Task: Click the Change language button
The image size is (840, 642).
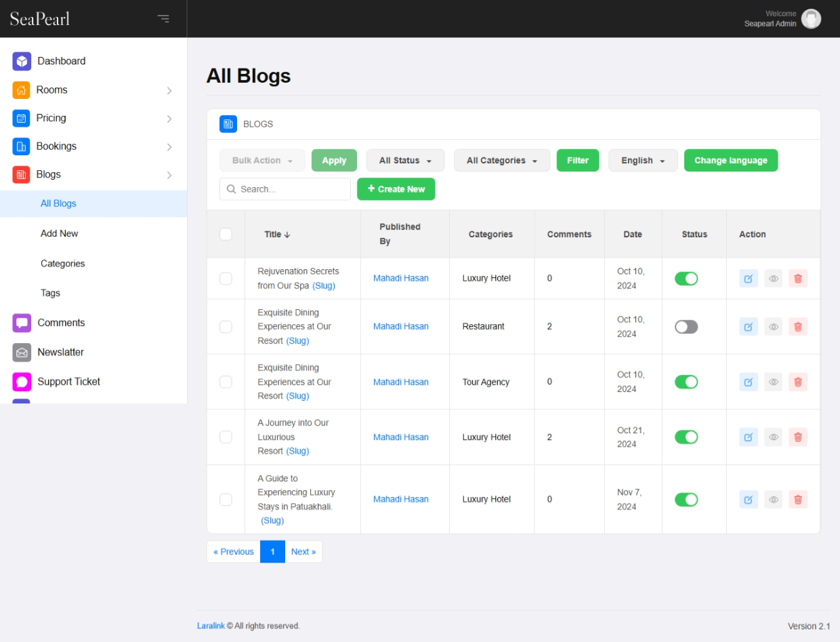Action: pos(730,161)
